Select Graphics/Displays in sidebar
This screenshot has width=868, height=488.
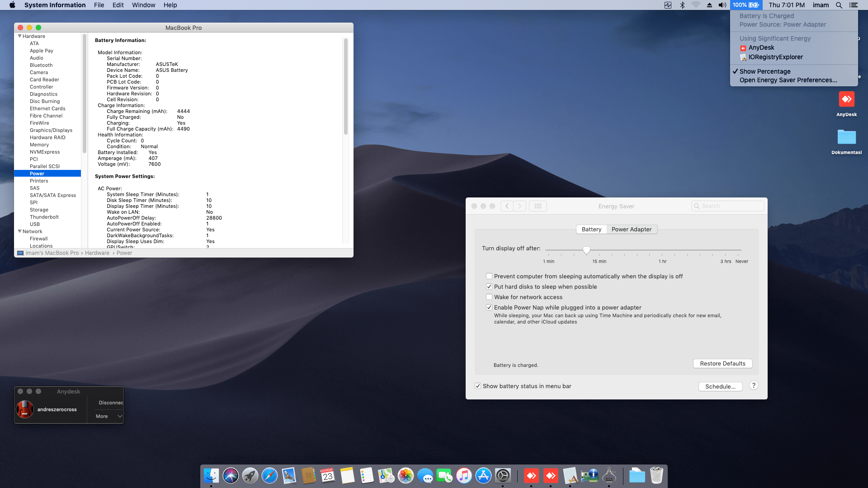51,130
